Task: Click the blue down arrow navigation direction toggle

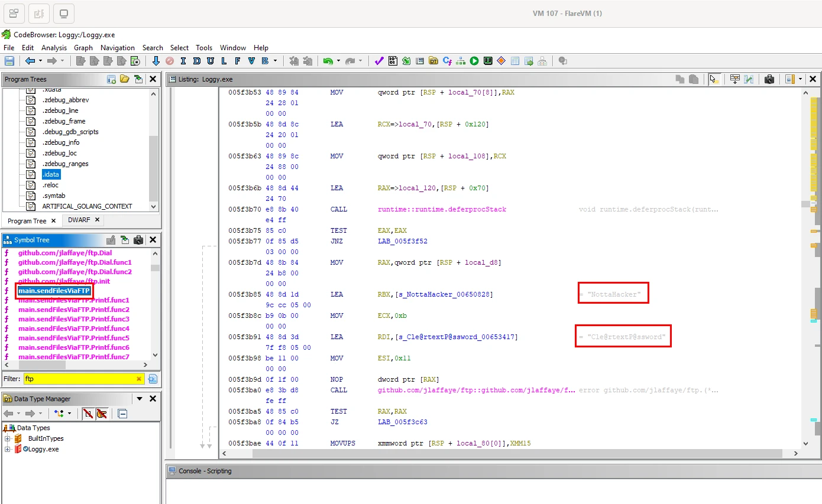Action: coord(156,61)
